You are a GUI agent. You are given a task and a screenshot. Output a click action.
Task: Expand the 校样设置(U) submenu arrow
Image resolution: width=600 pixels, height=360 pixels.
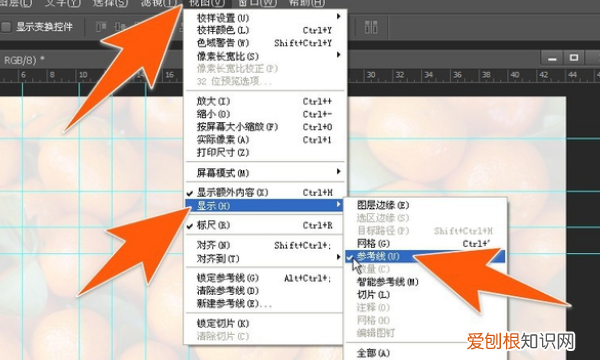339,16
